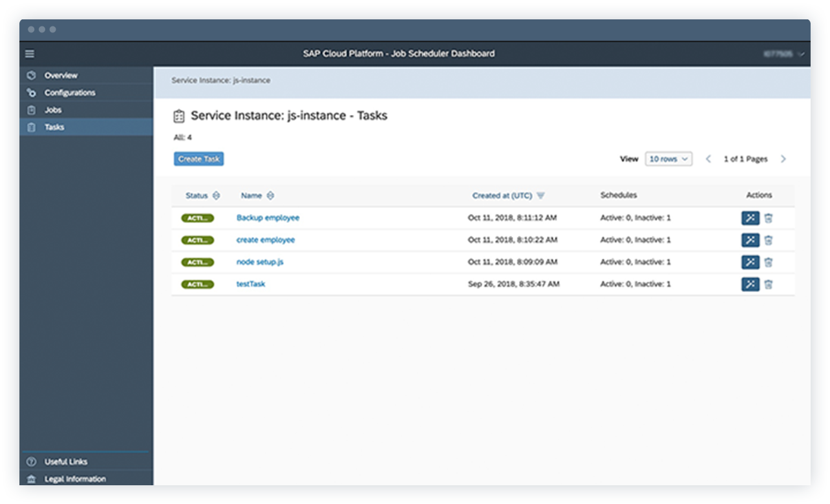The width and height of the screenshot is (830, 504).
Task: Click the run icon for testTask
Action: [x=750, y=284]
